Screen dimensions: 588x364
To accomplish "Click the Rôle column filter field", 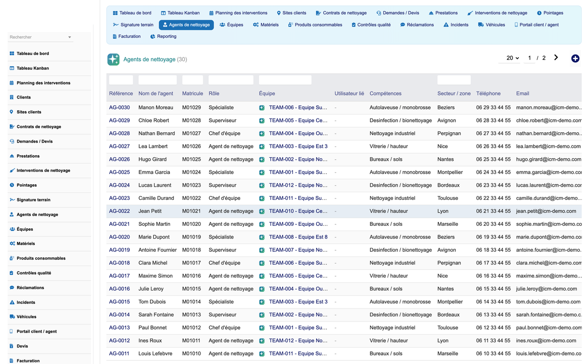I will 231,80.
